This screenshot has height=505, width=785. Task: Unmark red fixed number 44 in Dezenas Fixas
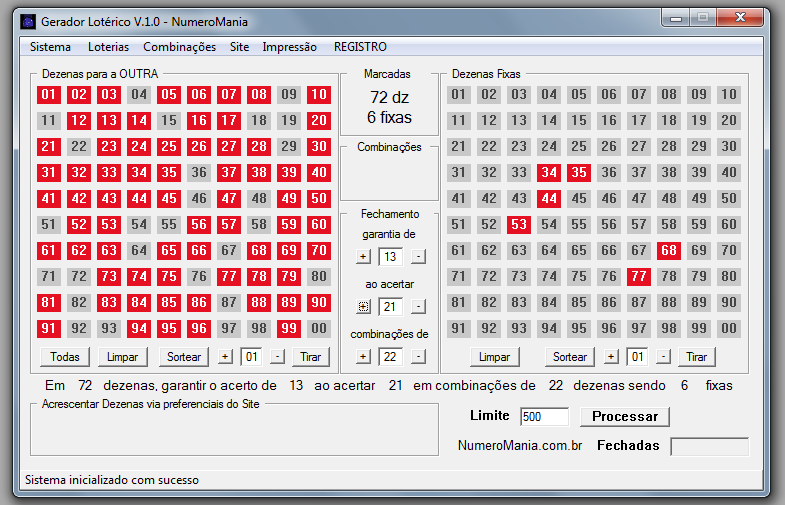point(549,199)
